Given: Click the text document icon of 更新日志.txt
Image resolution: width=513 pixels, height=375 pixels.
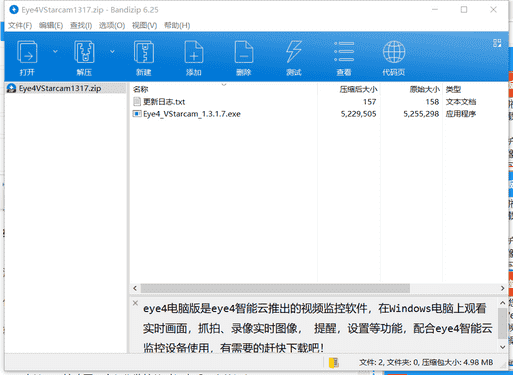Looking at the screenshot, I should 137,101.
